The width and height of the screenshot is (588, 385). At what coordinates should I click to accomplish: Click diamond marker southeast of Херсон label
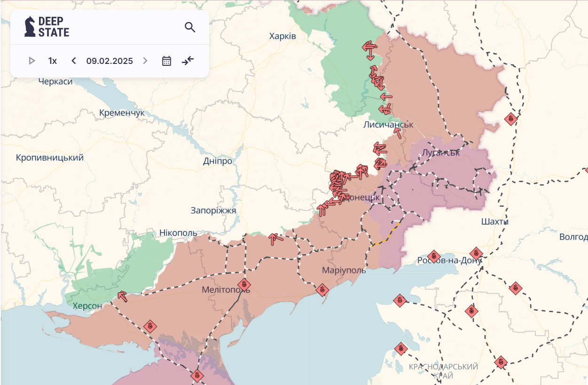[x=150, y=326]
